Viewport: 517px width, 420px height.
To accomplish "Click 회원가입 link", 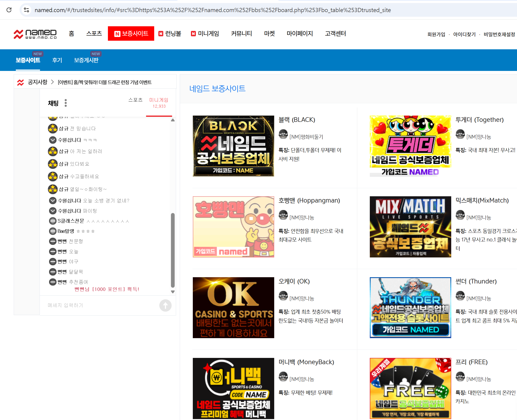I will tap(436, 34).
